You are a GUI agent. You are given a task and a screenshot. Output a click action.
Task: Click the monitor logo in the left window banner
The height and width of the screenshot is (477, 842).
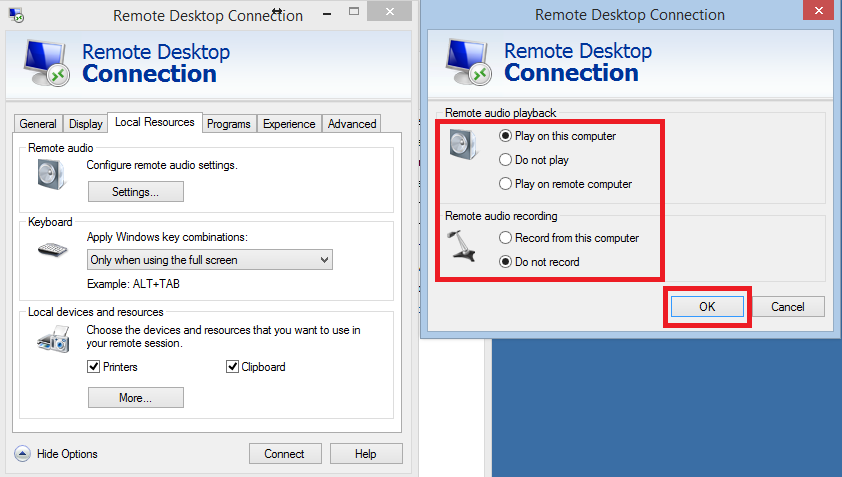(x=47, y=63)
